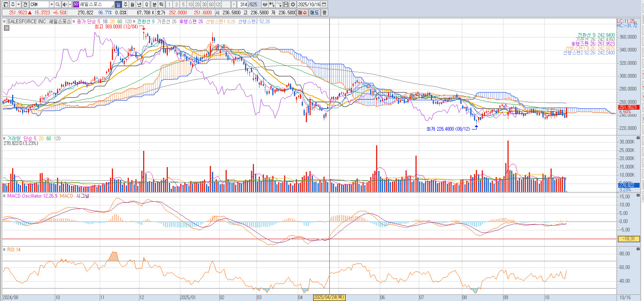Switch chart to minute (분) period
Screen dimensions: 644x301
(x=155, y=4)
